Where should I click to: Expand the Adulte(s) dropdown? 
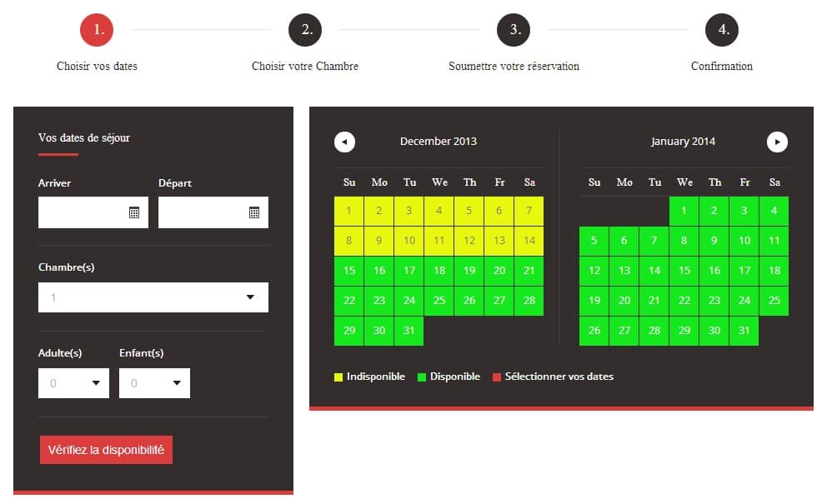click(x=73, y=383)
